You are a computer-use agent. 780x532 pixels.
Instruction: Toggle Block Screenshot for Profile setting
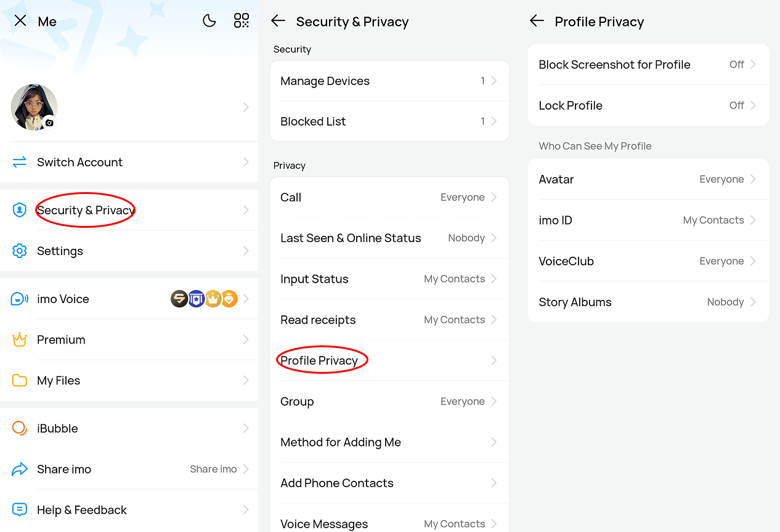pos(648,64)
